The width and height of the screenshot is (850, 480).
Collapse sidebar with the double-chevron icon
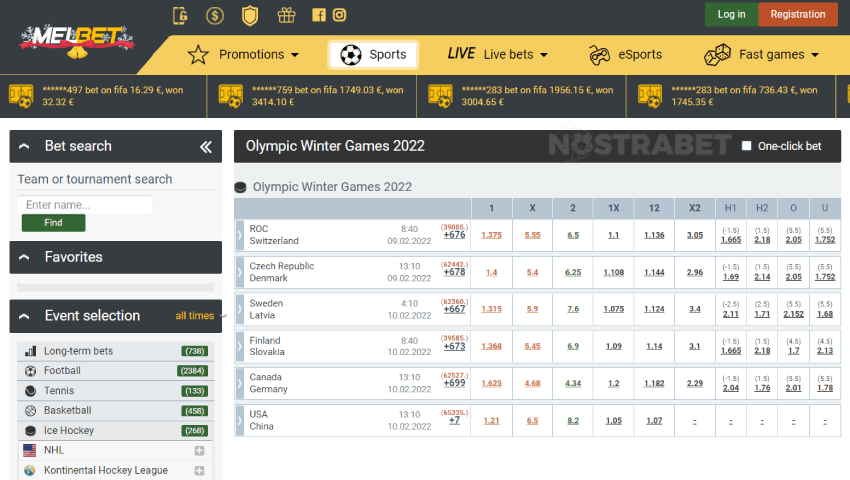tap(205, 146)
